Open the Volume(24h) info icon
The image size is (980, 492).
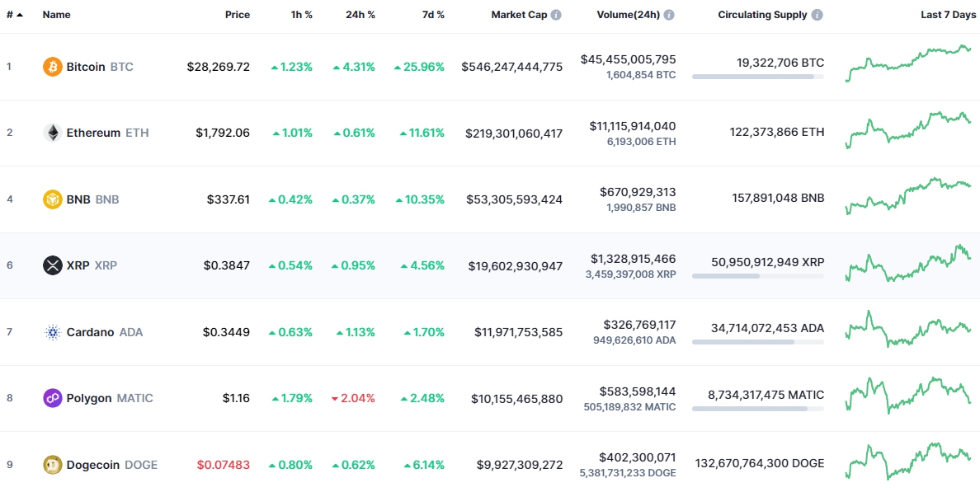(x=669, y=15)
